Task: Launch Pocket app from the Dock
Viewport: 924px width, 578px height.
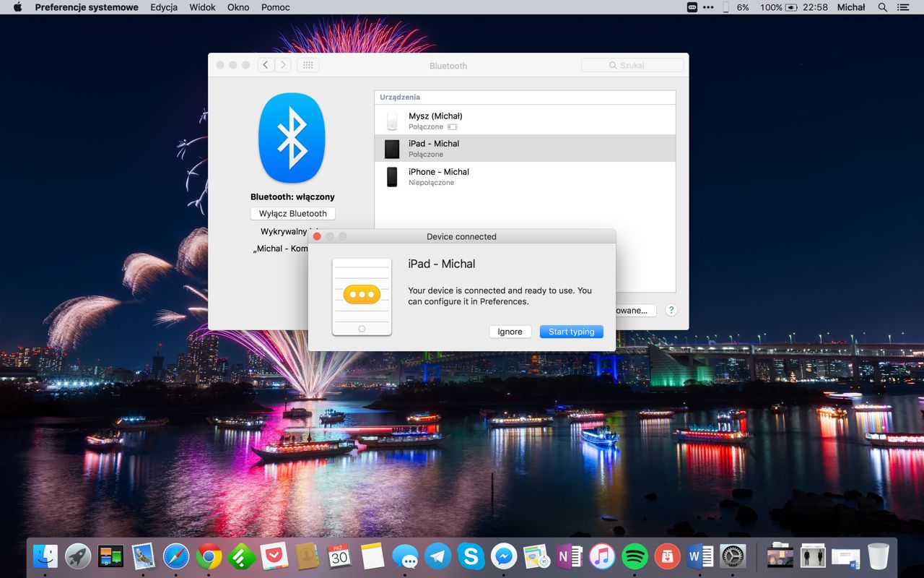Action: click(x=274, y=556)
